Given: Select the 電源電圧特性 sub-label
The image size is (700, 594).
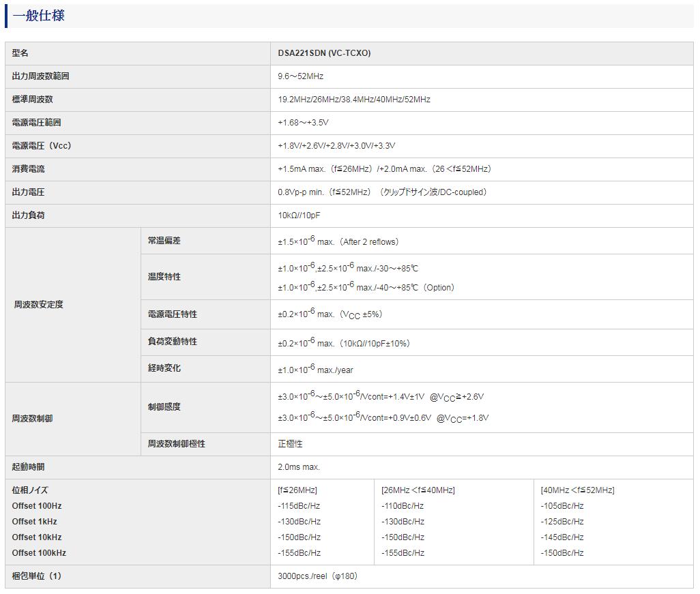Looking at the screenshot, I should (x=173, y=314).
